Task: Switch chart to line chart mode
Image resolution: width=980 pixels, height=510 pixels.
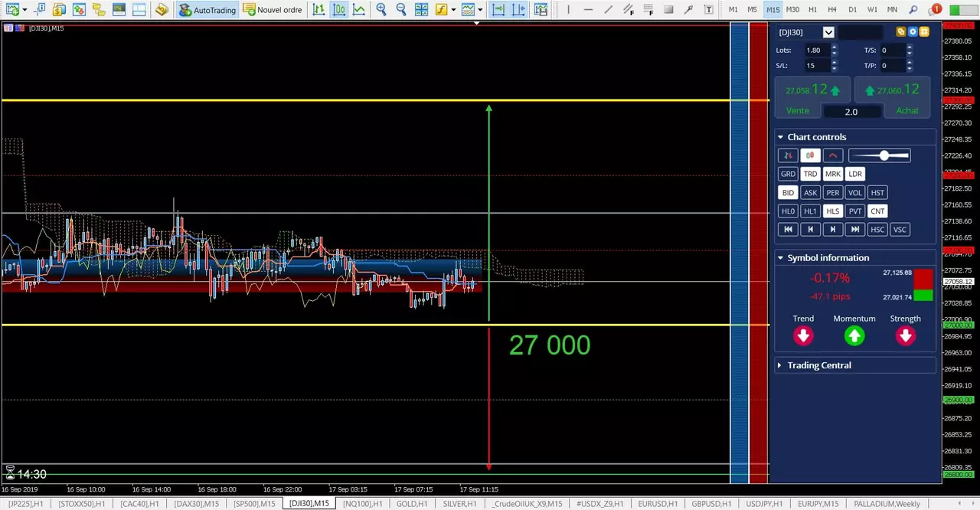Action: [358, 10]
